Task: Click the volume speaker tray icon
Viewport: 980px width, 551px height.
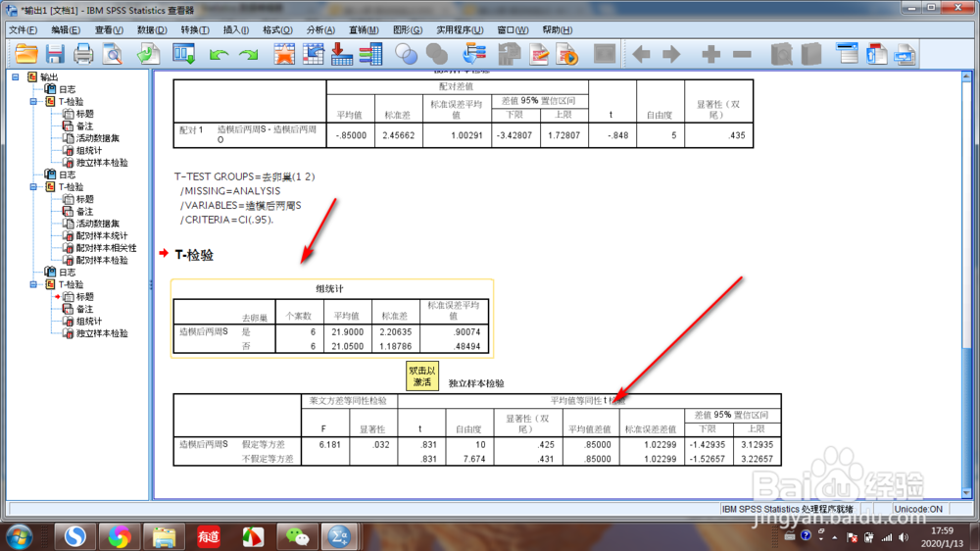Action: 904,537
